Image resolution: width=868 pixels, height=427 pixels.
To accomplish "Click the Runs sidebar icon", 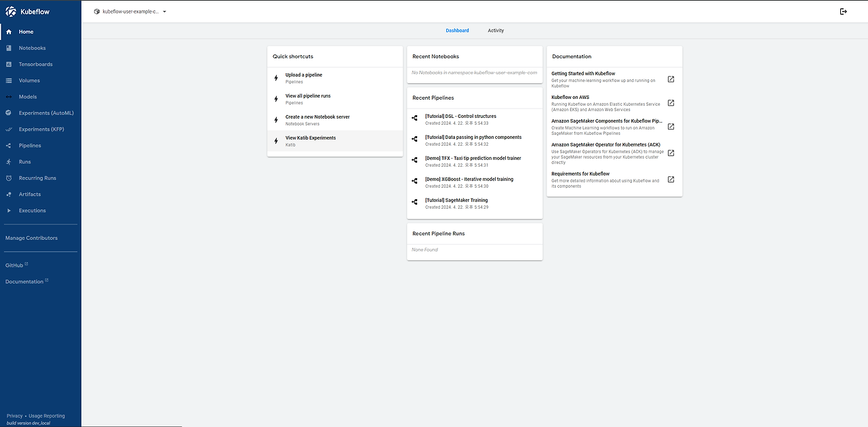I will click(x=8, y=162).
